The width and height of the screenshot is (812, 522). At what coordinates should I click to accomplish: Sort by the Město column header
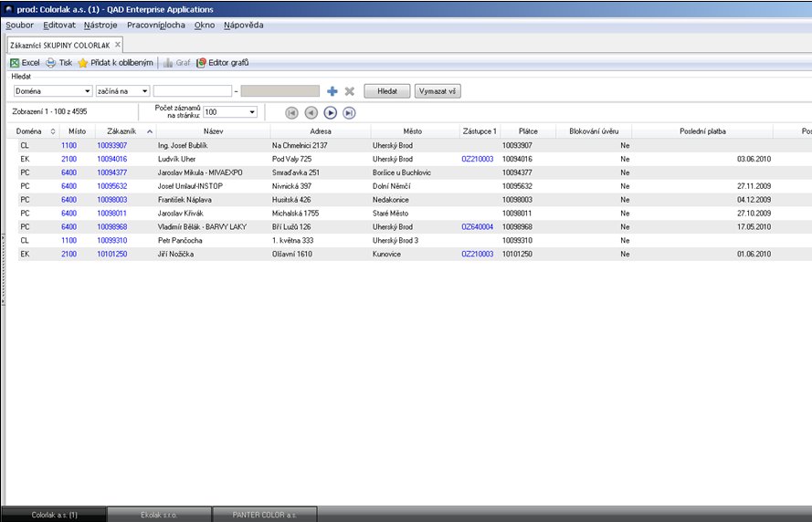tap(413, 131)
